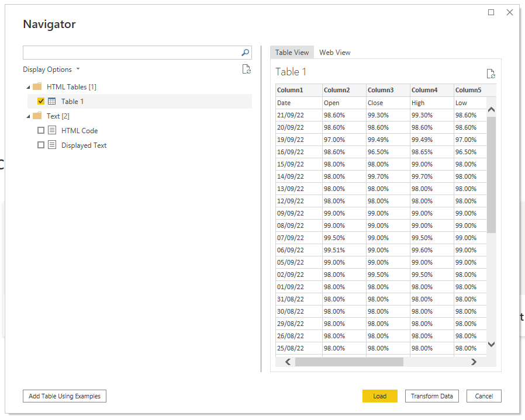Click the scroll down arrow of preview table
525x420 pixels.
pos(491,344)
